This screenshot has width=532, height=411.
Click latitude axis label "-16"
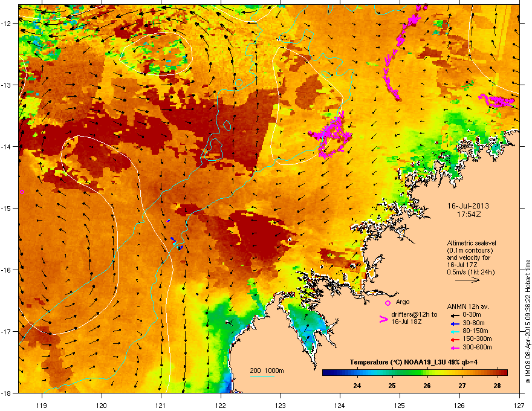click(x=6, y=270)
